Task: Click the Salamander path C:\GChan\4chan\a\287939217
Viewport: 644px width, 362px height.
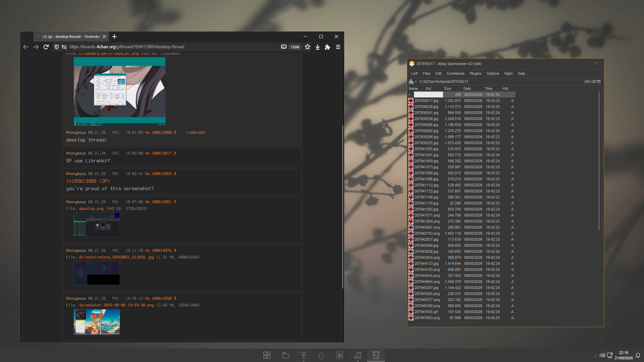Action: click(444, 81)
